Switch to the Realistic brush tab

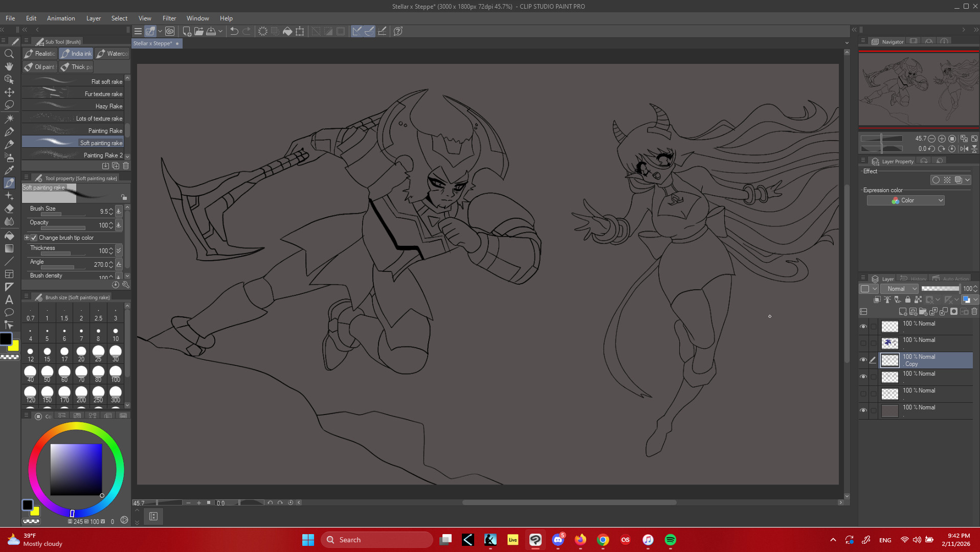pos(40,54)
